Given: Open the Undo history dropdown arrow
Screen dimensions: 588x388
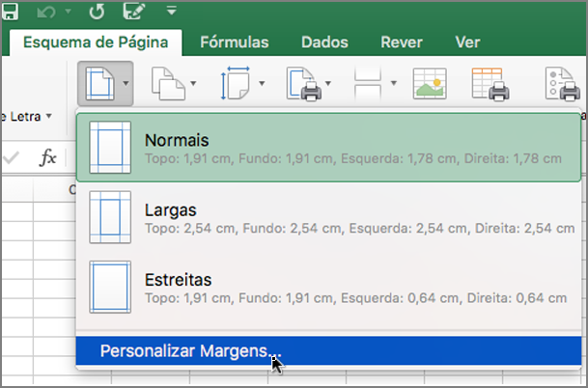Looking at the screenshot, I should (x=69, y=12).
